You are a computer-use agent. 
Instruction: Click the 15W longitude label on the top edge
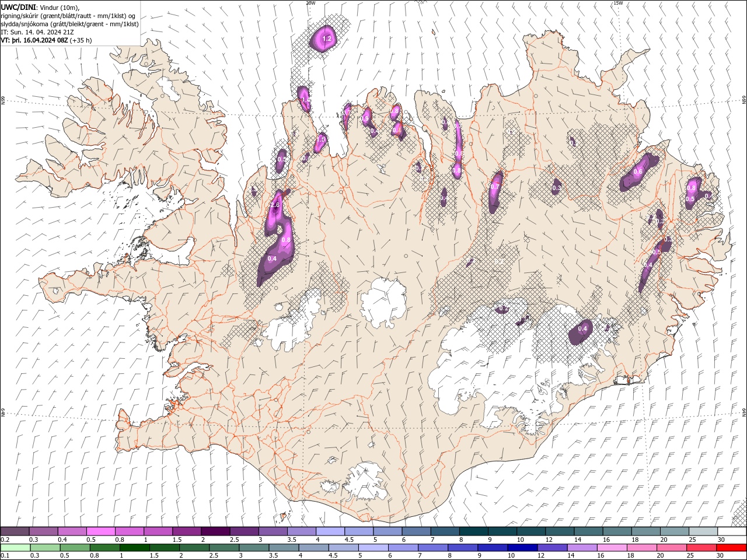click(617, 3)
